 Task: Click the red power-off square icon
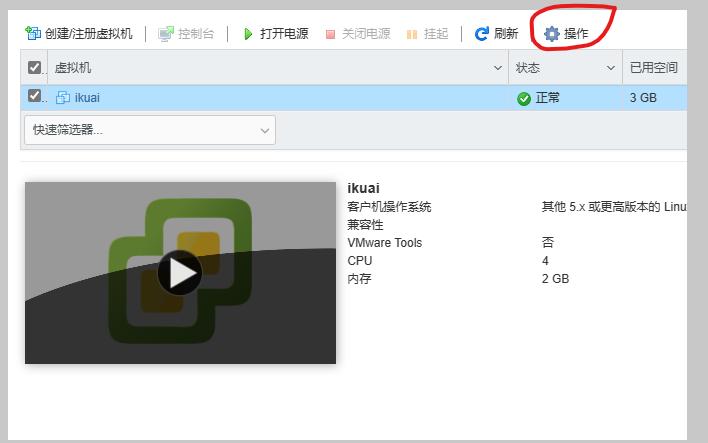(331, 34)
